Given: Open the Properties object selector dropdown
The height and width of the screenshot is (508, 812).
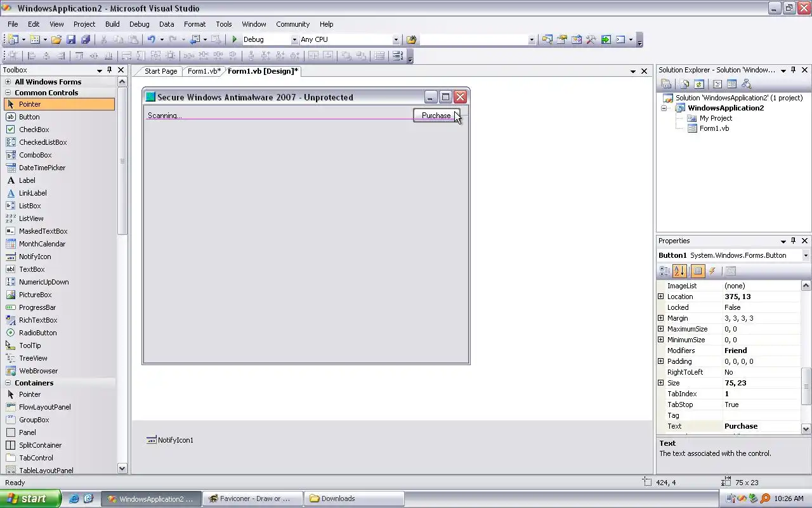Looking at the screenshot, I should (x=806, y=255).
